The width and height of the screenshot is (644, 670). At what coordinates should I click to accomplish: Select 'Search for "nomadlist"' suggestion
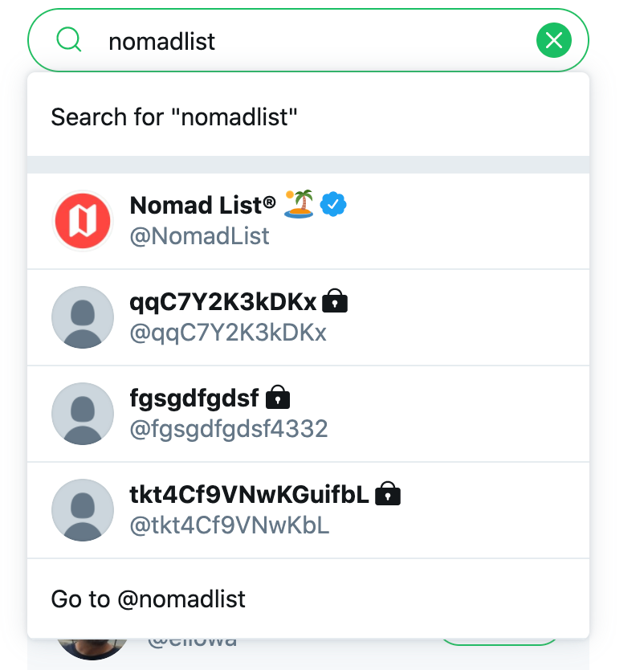(174, 117)
